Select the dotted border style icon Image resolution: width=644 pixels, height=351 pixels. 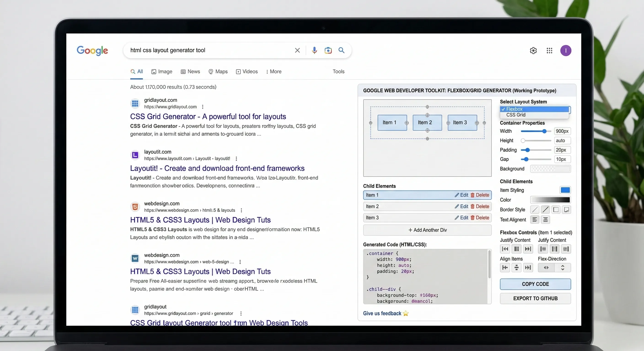coord(566,210)
